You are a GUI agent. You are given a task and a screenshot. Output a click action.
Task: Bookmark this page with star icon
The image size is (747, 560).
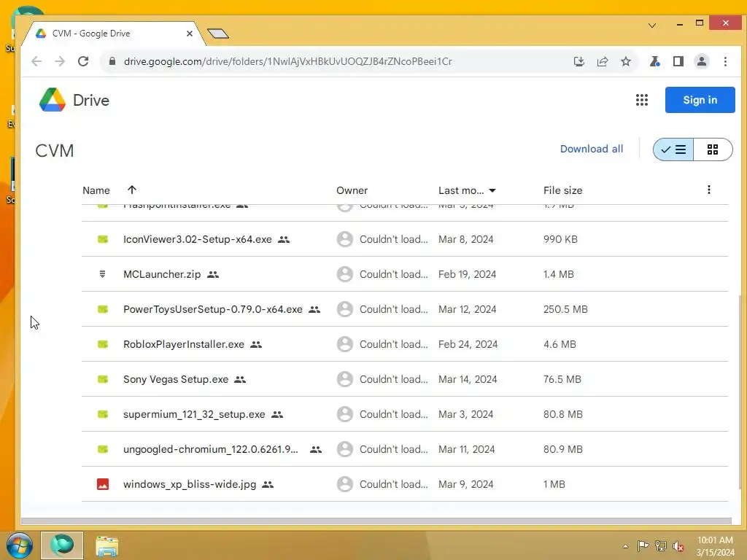click(x=626, y=61)
